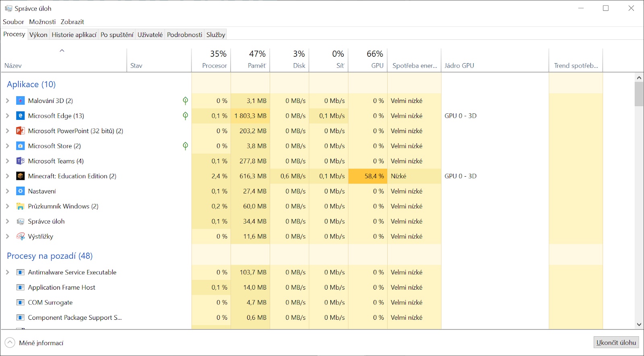Click the Task Manager title bar icon

pos(8,8)
